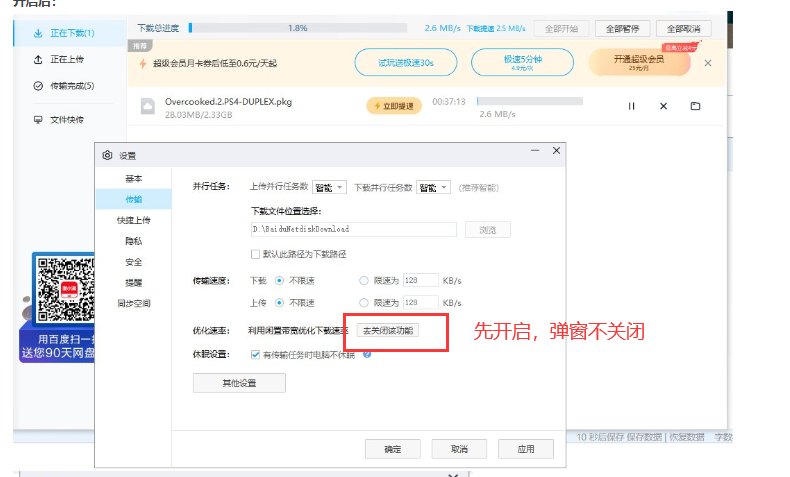Switch to 基本 settings tab
790x477 pixels.
[133, 179]
